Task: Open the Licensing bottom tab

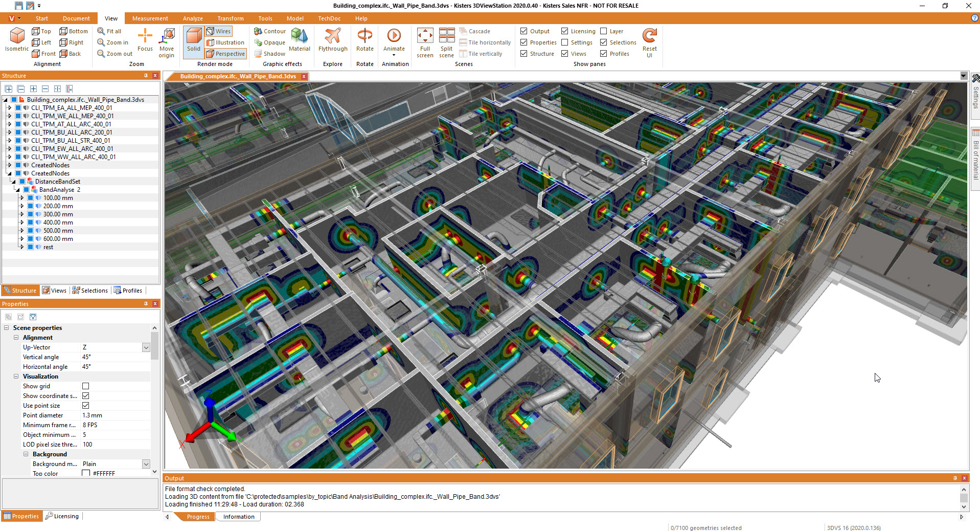Action: [x=62, y=516]
